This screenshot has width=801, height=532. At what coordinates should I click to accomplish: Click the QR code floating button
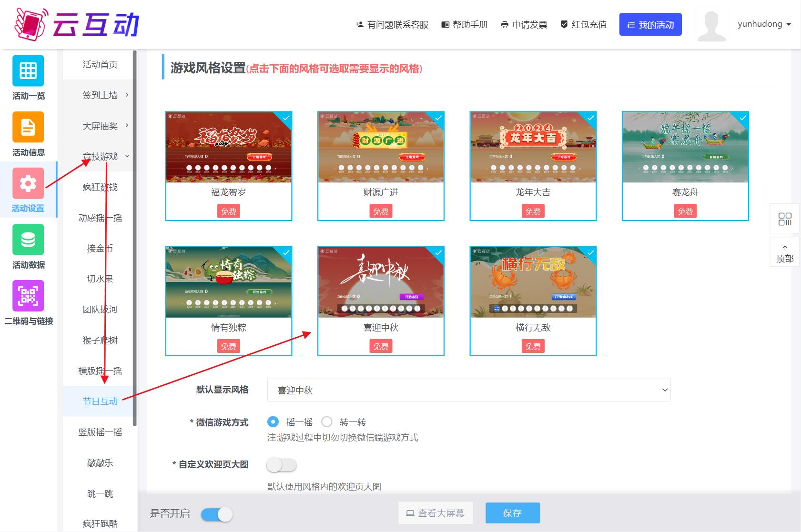[x=785, y=219]
